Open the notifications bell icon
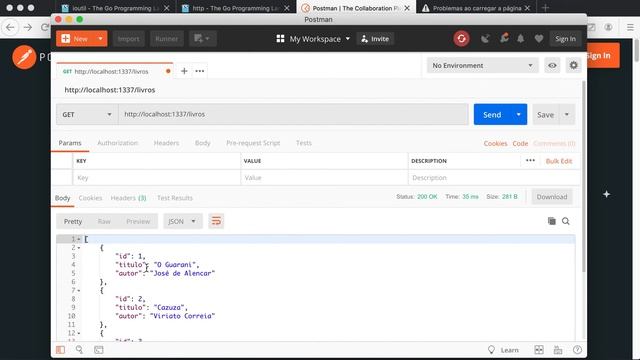 pos(520,39)
